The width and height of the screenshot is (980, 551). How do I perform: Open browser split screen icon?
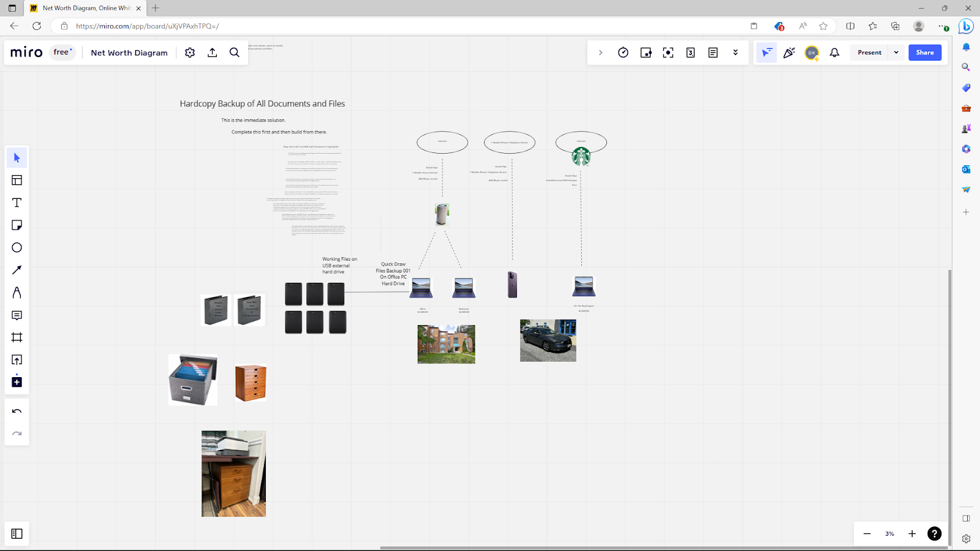click(x=850, y=26)
